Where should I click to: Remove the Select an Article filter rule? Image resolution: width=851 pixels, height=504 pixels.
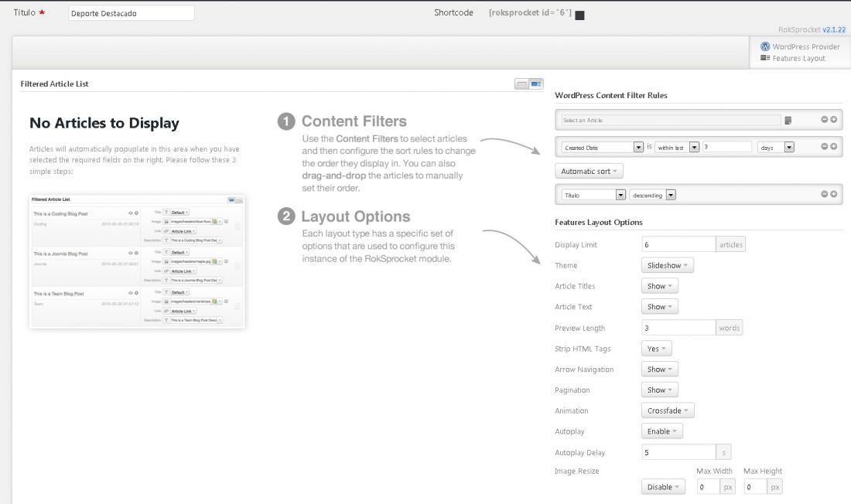pyautogui.click(x=824, y=119)
